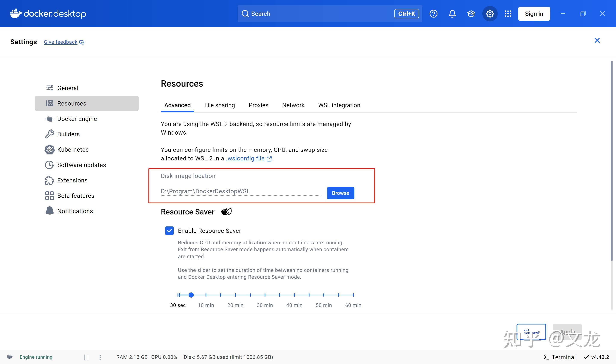
Task: Open the help question mark icon
Action: [433, 14]
